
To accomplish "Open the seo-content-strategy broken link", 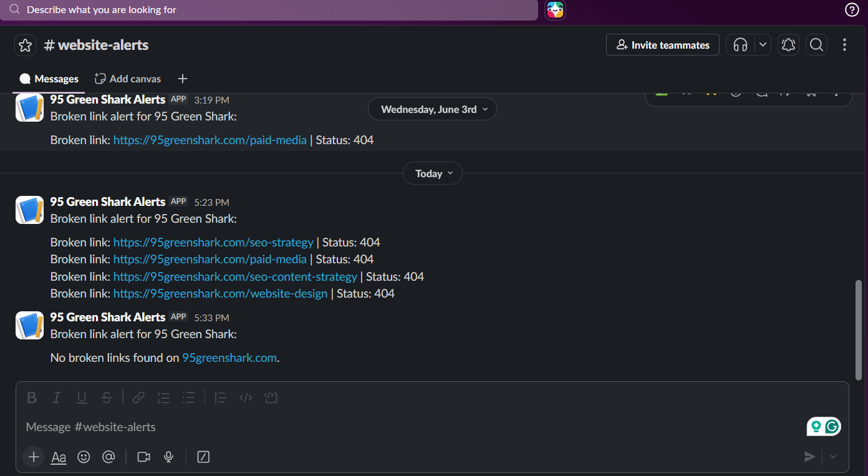I will (235, 276).
